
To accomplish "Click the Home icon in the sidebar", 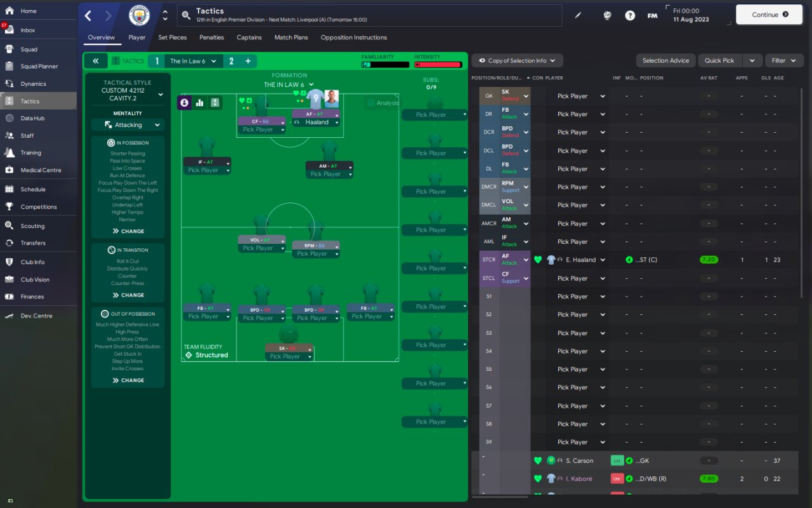I will 10,11.
